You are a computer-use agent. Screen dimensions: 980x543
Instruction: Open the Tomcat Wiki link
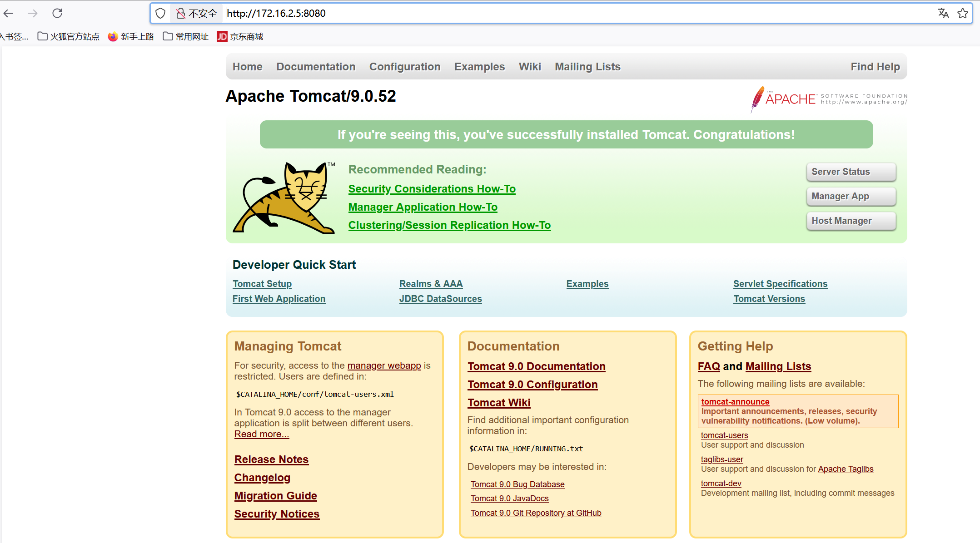tap(499, 403)
